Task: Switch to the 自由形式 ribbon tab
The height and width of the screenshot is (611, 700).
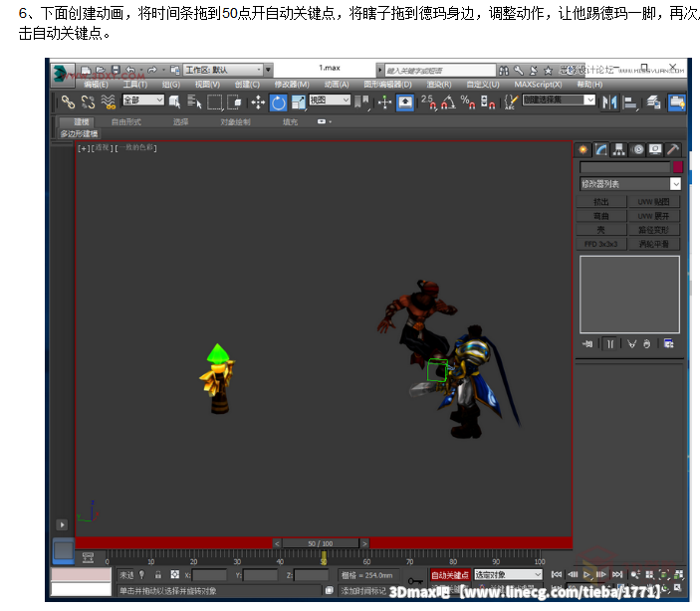Action: 125,121
